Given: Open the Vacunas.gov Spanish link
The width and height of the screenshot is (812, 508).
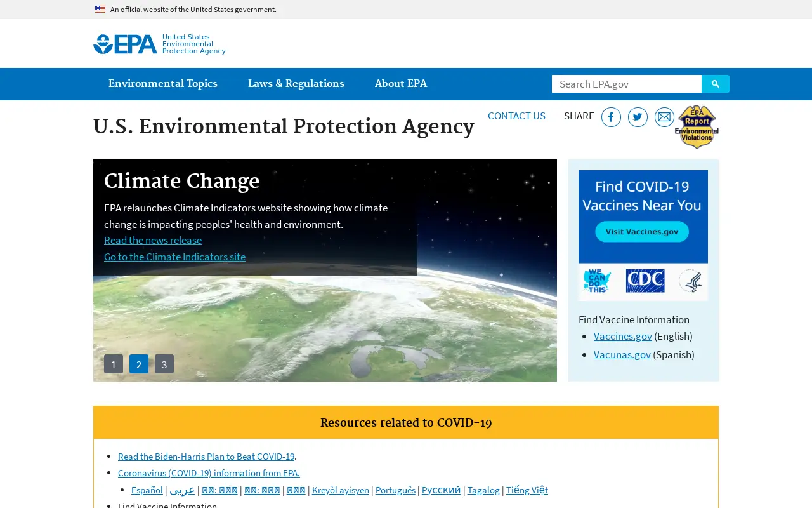Looking at the screenshot, I should (x=622, y=354).
